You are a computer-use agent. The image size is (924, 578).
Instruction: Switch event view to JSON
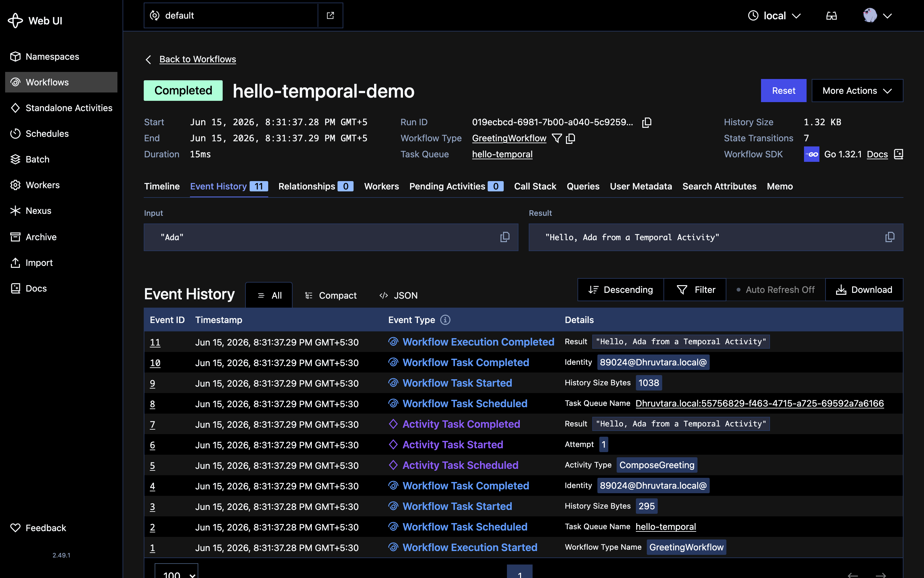[x=398, y=295]
